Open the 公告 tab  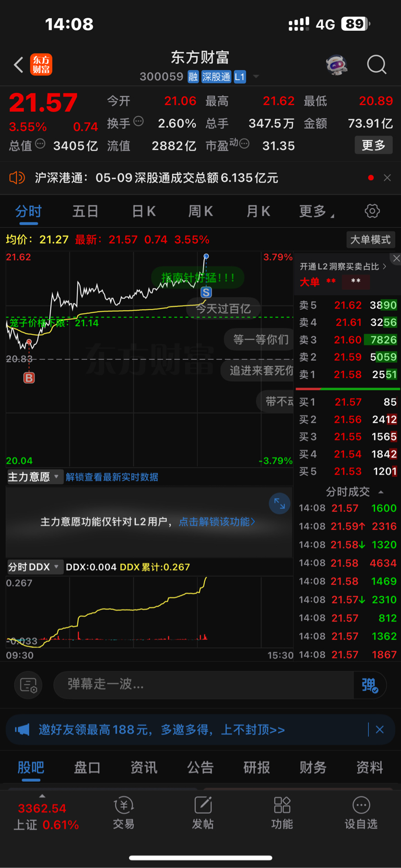pyautogui.click(x=200, y=767)
